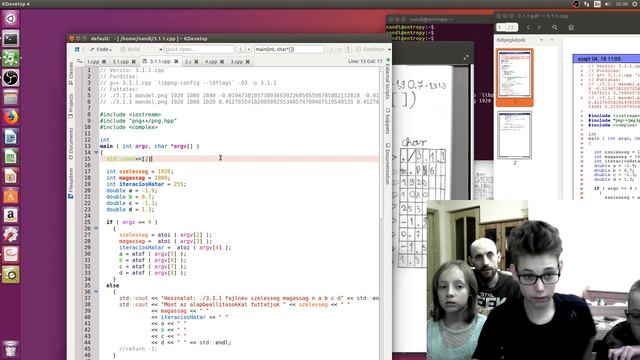Show the Projects side panel
The height and width of the screenshot is (360, 640).
[x=71, y=106]
